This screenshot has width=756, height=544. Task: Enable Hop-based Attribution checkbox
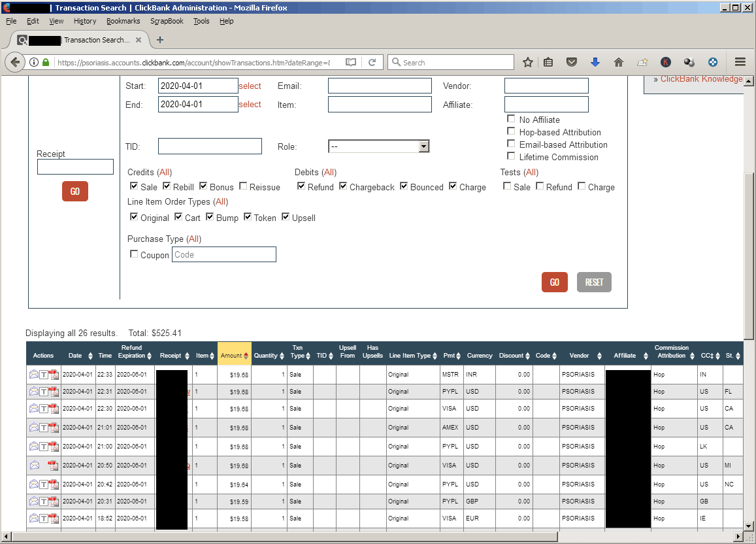(511, 131)
